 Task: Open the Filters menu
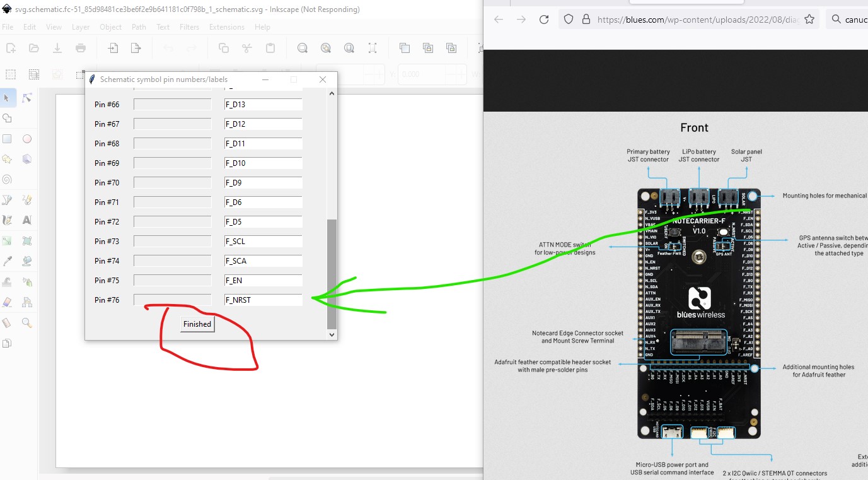(x=190, y=27)
